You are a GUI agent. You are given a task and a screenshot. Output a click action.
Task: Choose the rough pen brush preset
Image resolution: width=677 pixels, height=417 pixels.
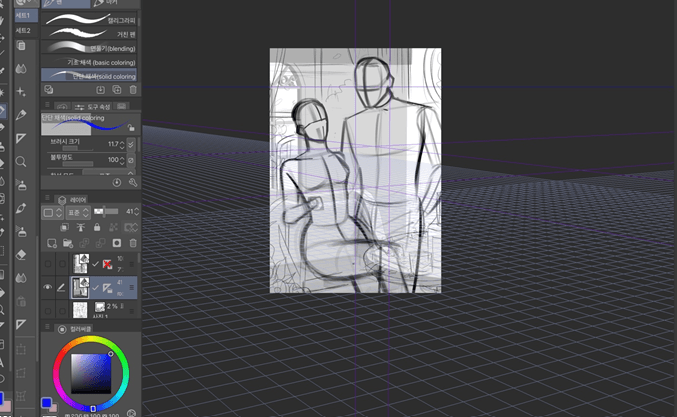tap(89, 33)
